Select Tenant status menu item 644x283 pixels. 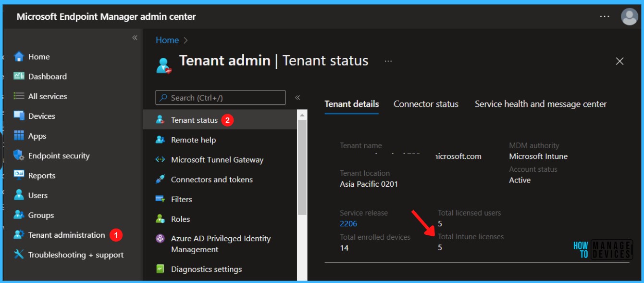[x=220, y=120]
